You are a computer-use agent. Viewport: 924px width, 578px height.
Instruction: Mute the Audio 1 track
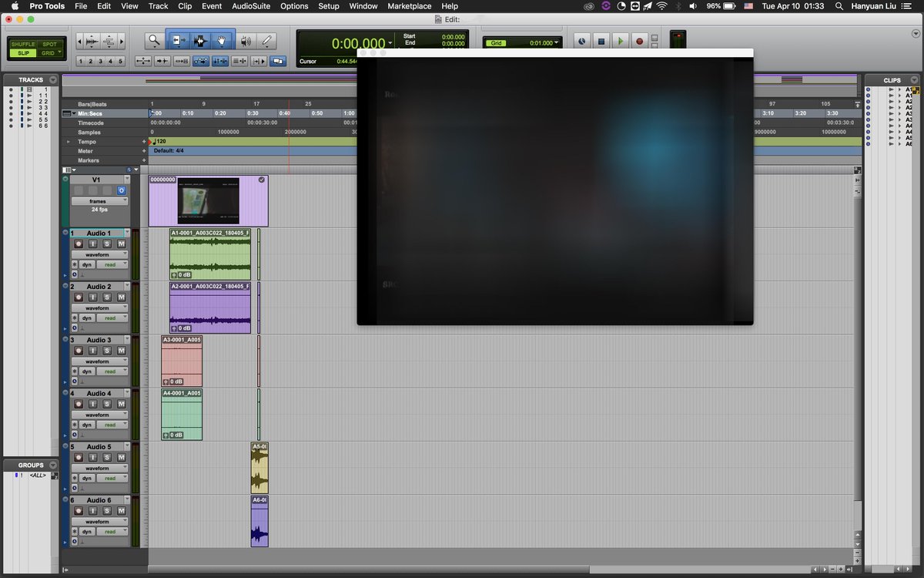click(x=121, y=244)
